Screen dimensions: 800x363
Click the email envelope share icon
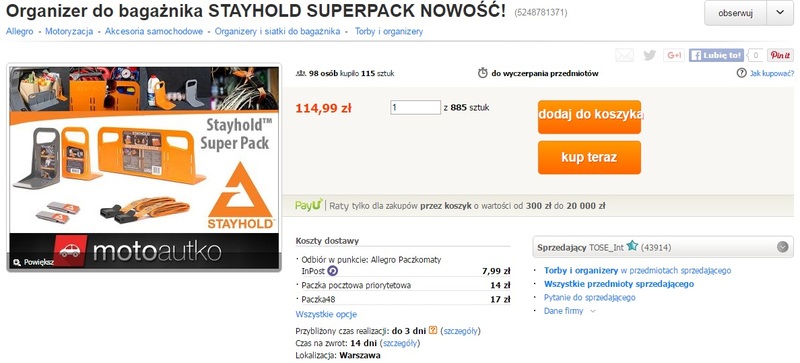624,55
